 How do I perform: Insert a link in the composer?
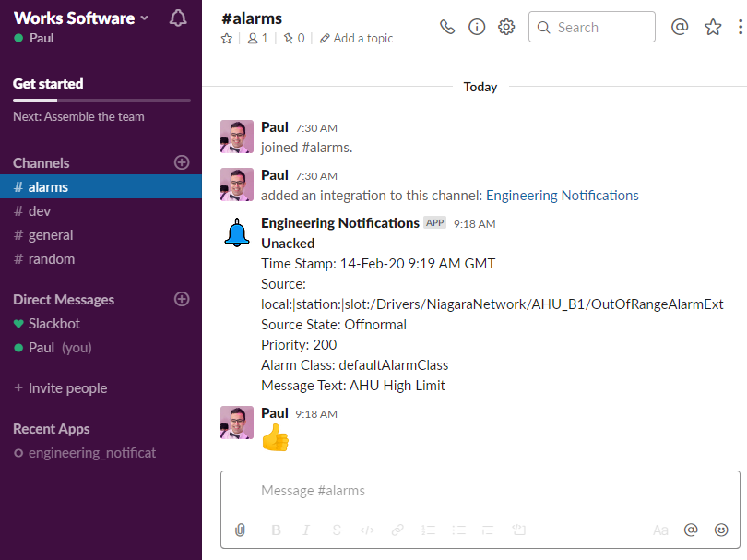pyautogui.click(x=397, y=530)
